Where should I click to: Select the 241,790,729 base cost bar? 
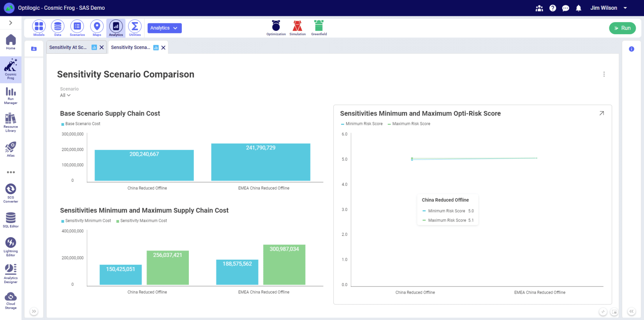click(x=261, y=162)
